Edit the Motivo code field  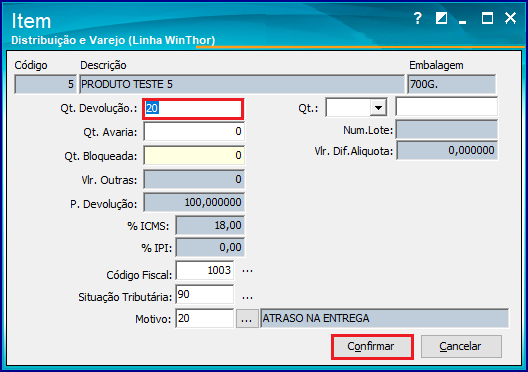tap(205, 318)
